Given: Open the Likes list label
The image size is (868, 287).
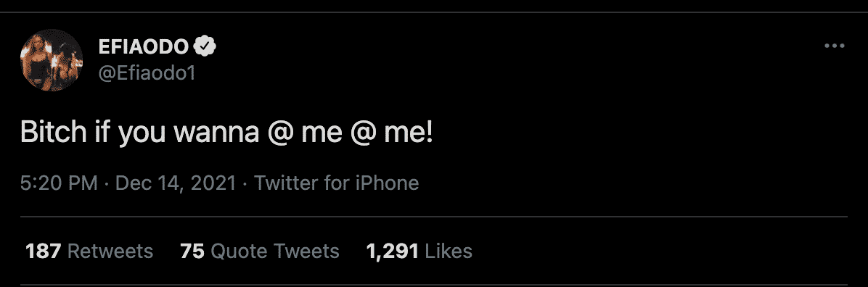Looking at the screenshot, I should 449,251.
